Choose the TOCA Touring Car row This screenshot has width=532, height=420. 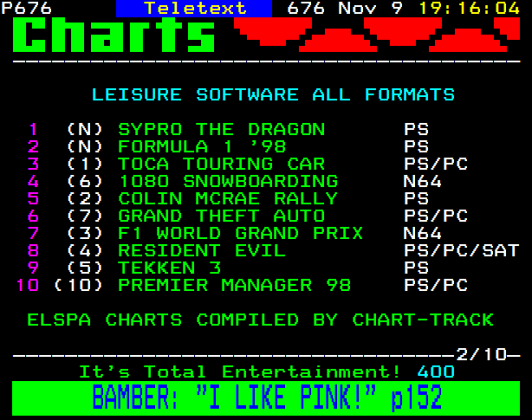(221, 164)
